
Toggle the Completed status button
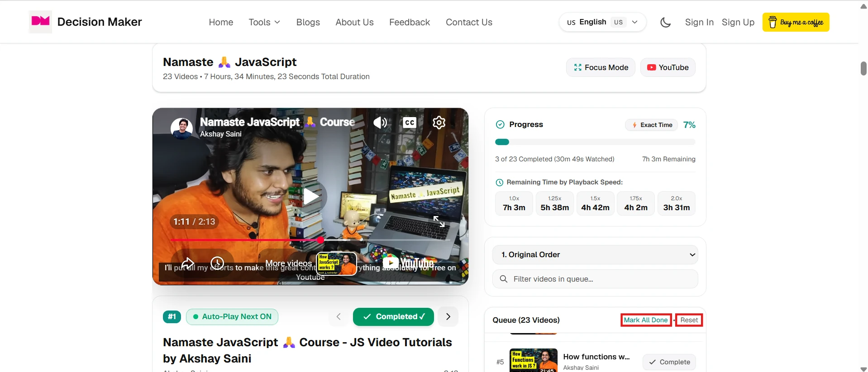(x=393, y=317)
